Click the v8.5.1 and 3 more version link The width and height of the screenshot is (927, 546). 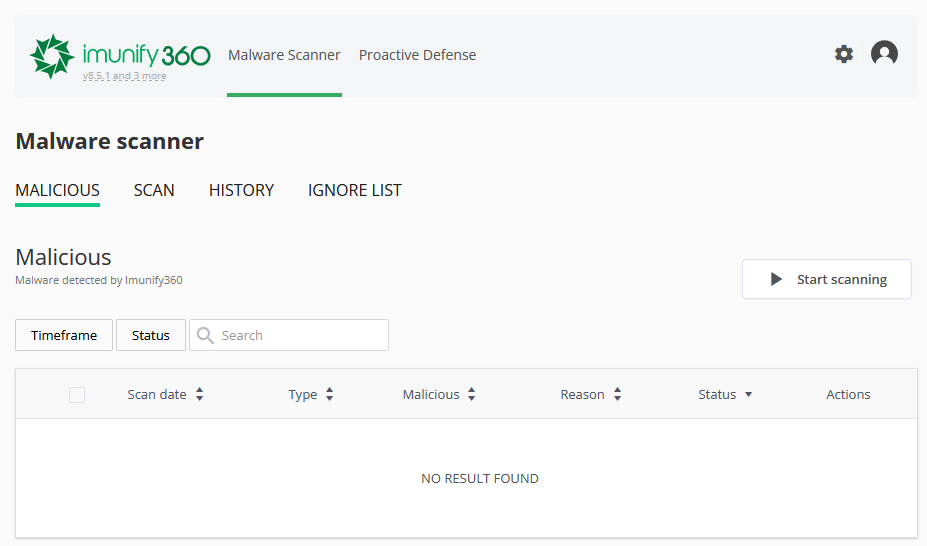124,76
